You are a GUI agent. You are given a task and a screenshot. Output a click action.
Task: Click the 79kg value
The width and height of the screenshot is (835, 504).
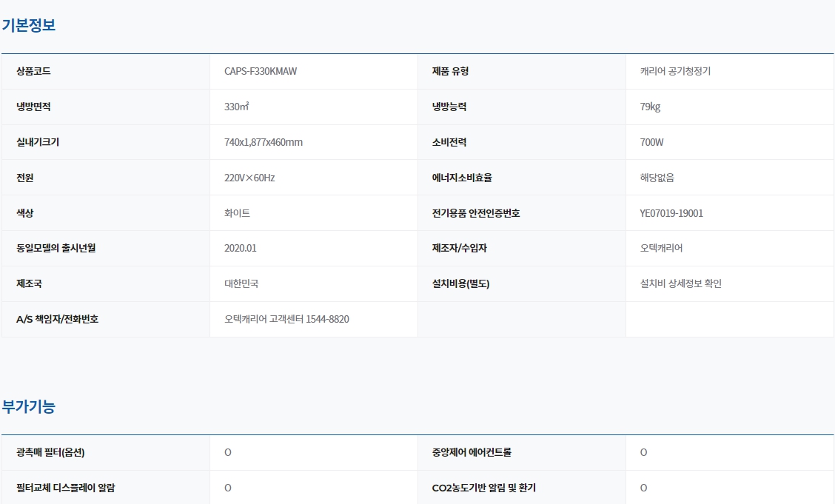[x=650, y=107]
